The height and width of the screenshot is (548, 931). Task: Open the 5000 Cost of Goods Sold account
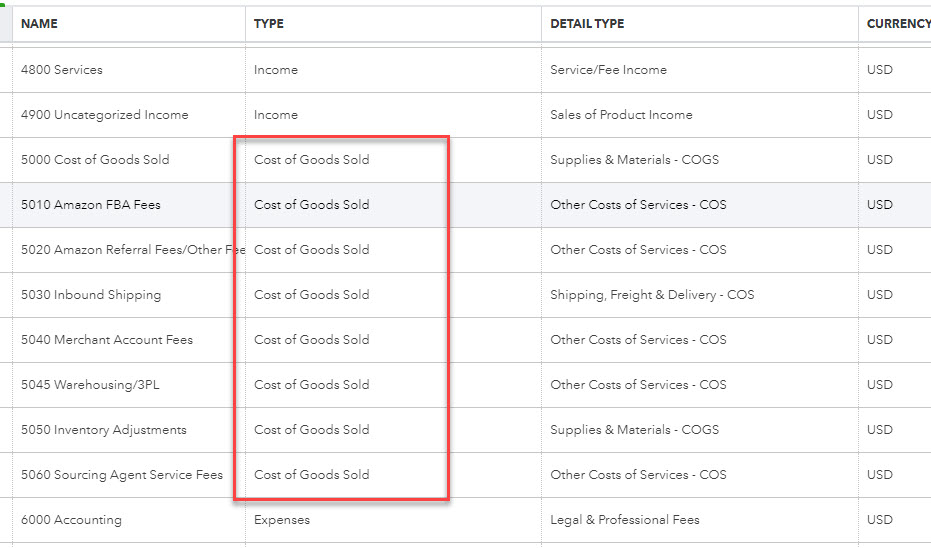(95, 160)
